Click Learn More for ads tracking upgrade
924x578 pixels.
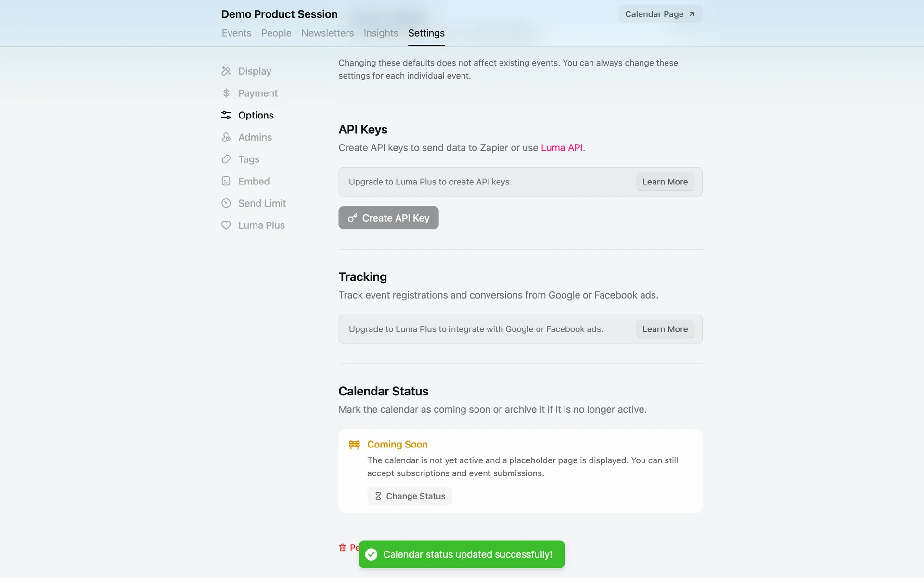tap(665, 329)
